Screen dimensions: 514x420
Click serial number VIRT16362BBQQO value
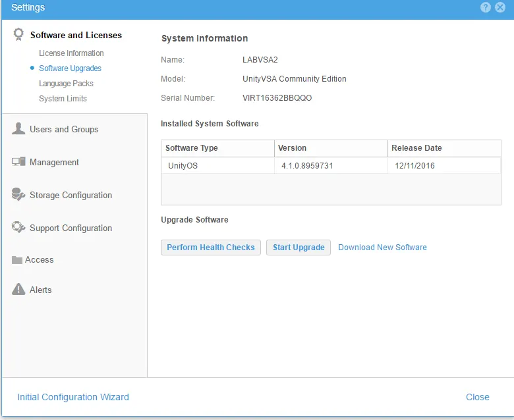277,98
